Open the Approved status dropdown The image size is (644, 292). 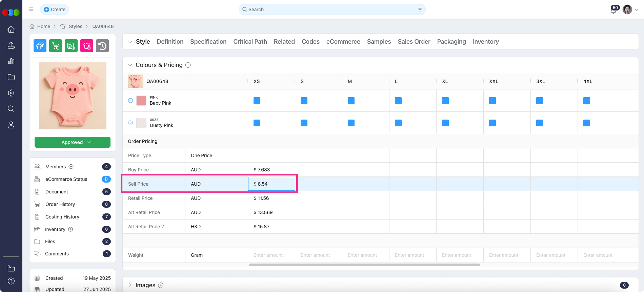pyautogui.click(x=73, y=142)
